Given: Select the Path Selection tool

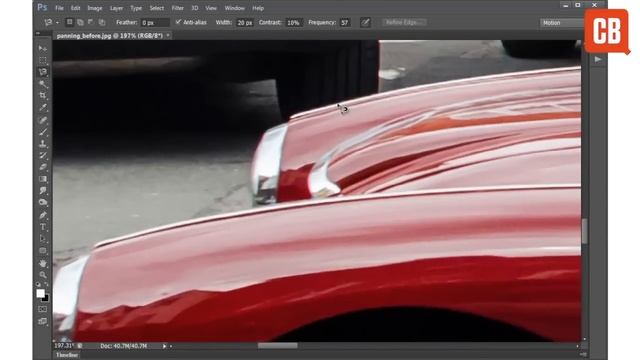Looking at the screenshot, I should [x=43, y=239].
